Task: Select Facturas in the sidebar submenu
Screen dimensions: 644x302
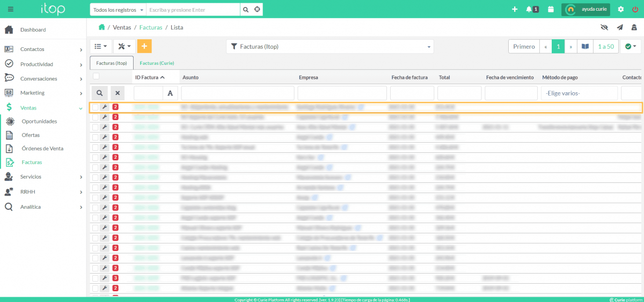Action: point(32,161)
